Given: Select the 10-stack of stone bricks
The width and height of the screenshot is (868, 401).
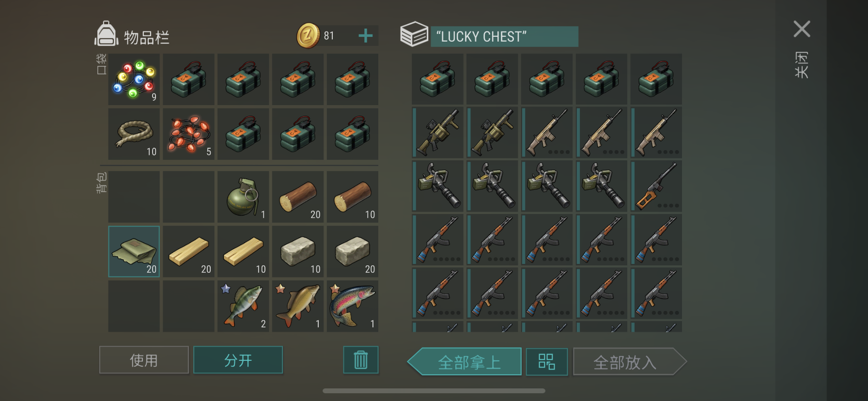Looking at the screenshot, I should click(298, 252).
